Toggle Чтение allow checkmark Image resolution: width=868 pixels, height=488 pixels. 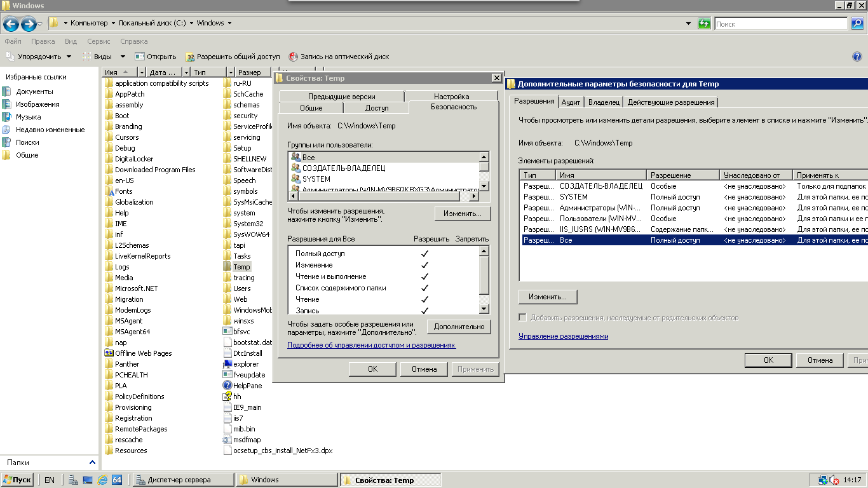(x=424, y=299)
